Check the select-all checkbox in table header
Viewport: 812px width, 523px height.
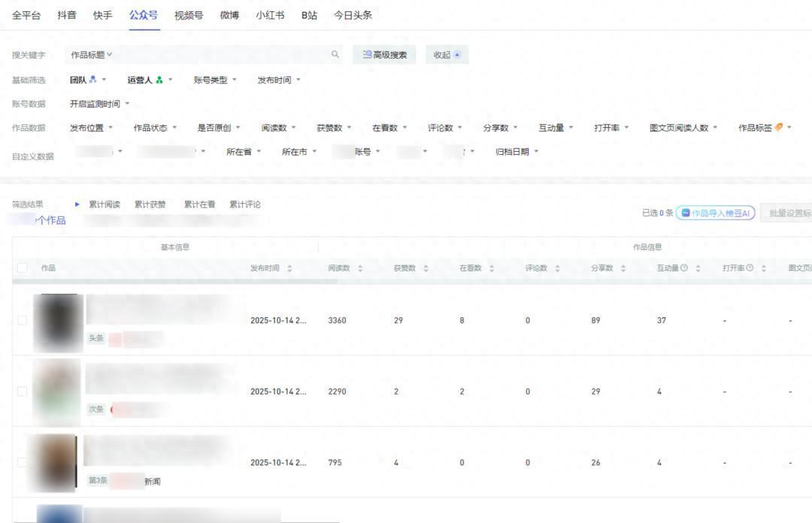(x=22, y=267)
